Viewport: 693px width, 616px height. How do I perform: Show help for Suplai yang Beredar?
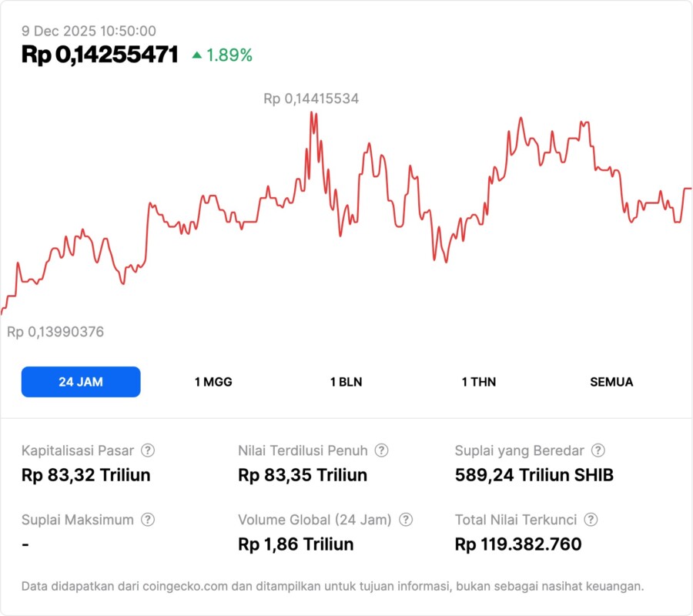(x=598, y=450)
